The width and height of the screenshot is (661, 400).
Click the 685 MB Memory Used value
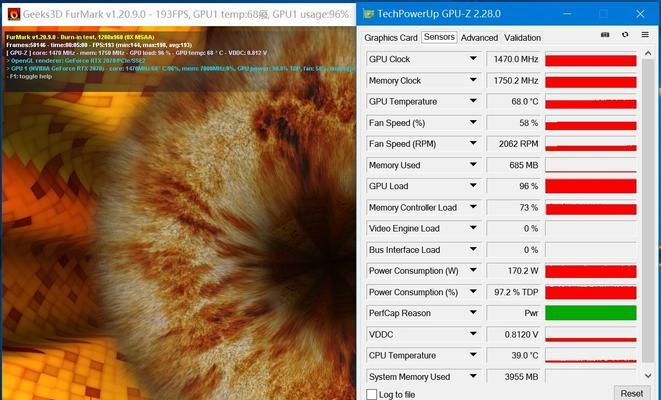(x=513, y=165)
